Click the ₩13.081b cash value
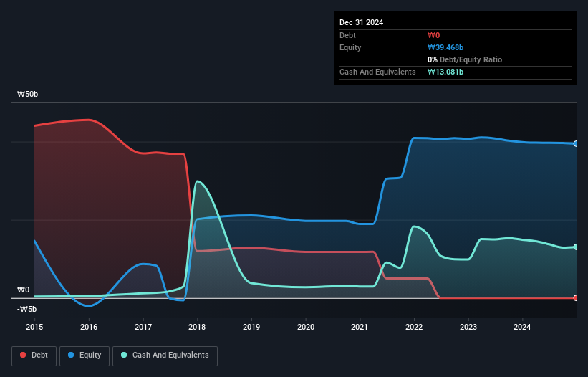 445,72
